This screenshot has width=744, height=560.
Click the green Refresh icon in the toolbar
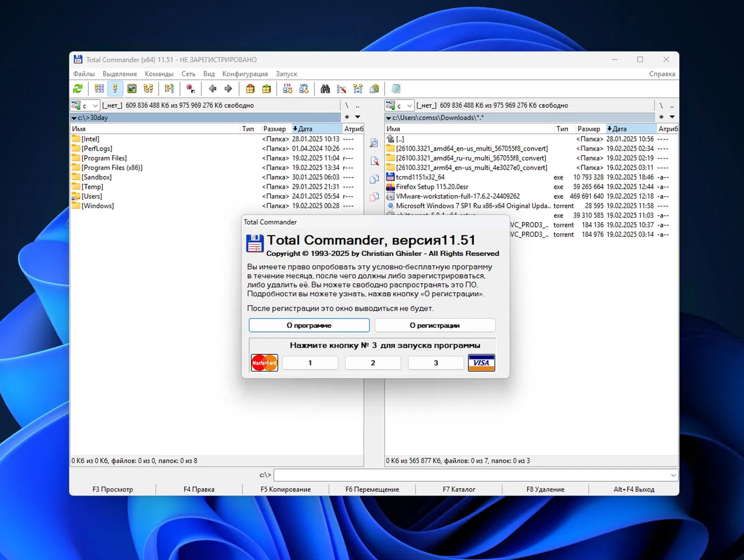(x=78, y=89)
